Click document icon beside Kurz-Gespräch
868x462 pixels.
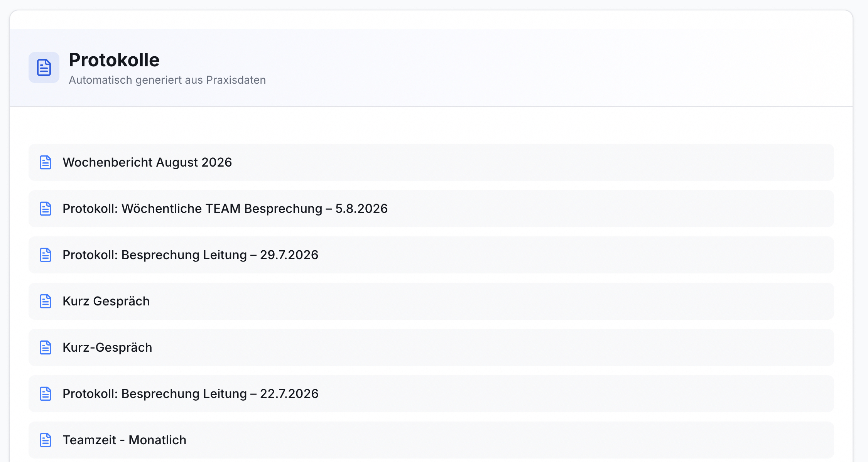[46, 347]
